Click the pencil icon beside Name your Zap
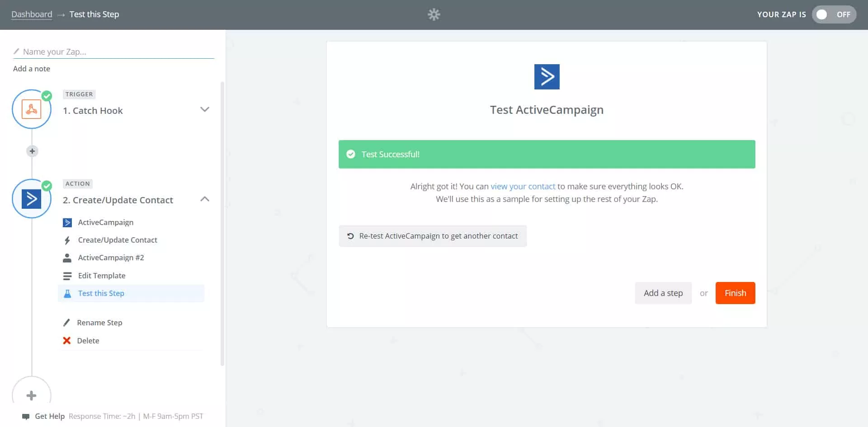Image resolution: width=868 pixels, height=427 pixels. coord(16,52)
